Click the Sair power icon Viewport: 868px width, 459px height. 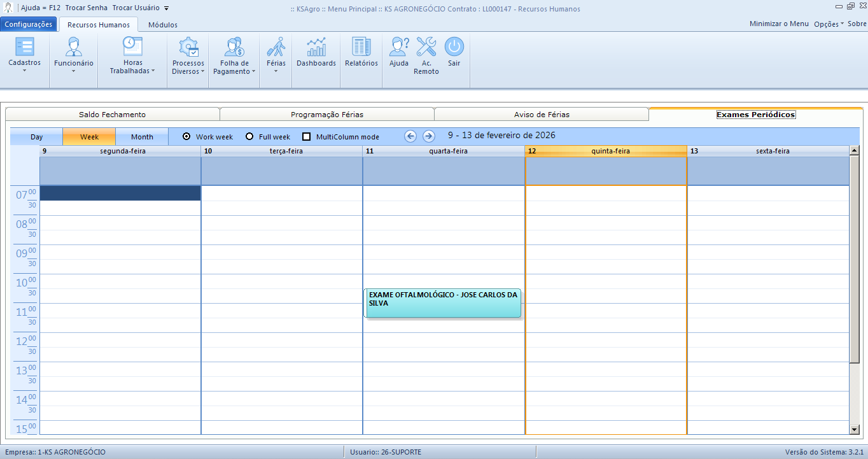click(x=454, y=47)
